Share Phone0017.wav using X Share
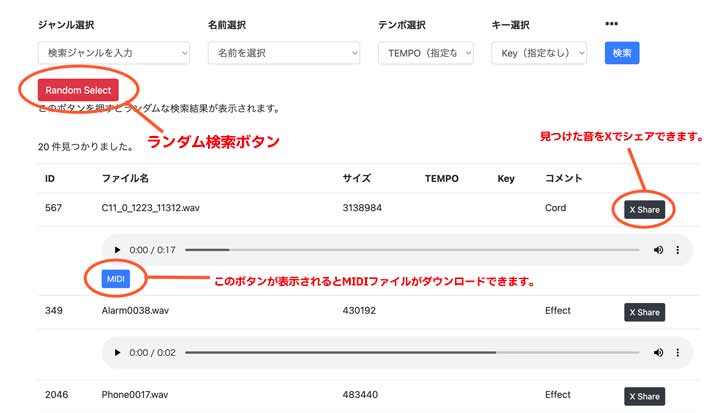This screenshot has height=413, width=720. (643, 396)
